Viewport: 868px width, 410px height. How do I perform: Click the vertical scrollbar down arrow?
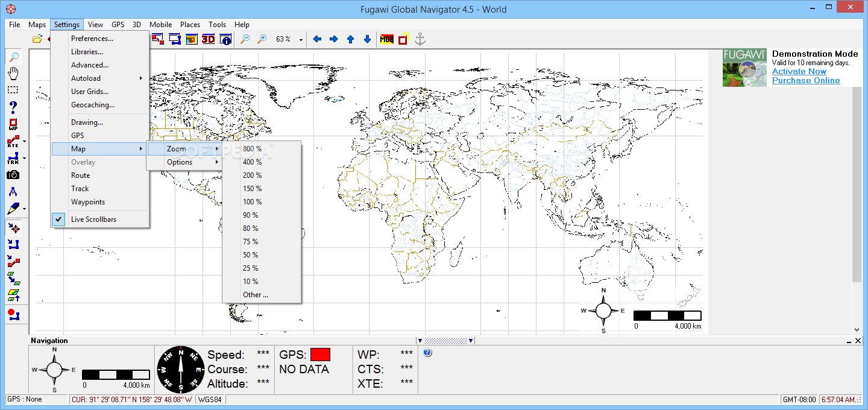click(857, 330)
